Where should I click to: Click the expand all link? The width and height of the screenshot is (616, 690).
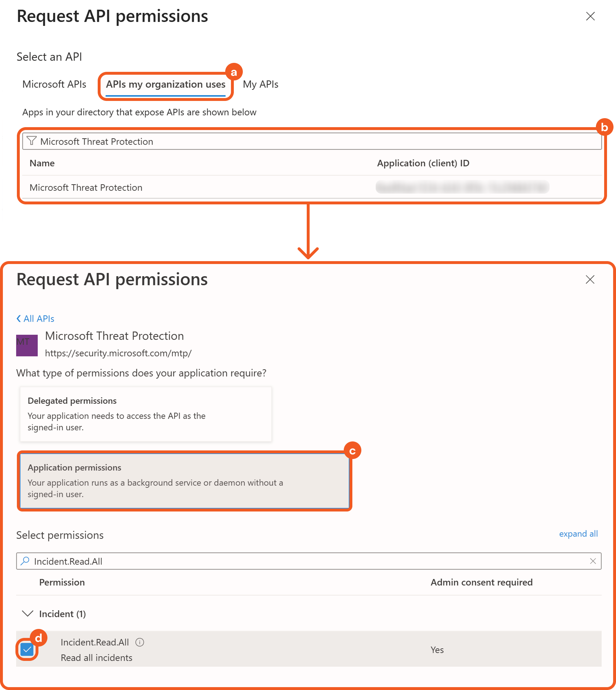pyautogui.click(x=578, y=534)
